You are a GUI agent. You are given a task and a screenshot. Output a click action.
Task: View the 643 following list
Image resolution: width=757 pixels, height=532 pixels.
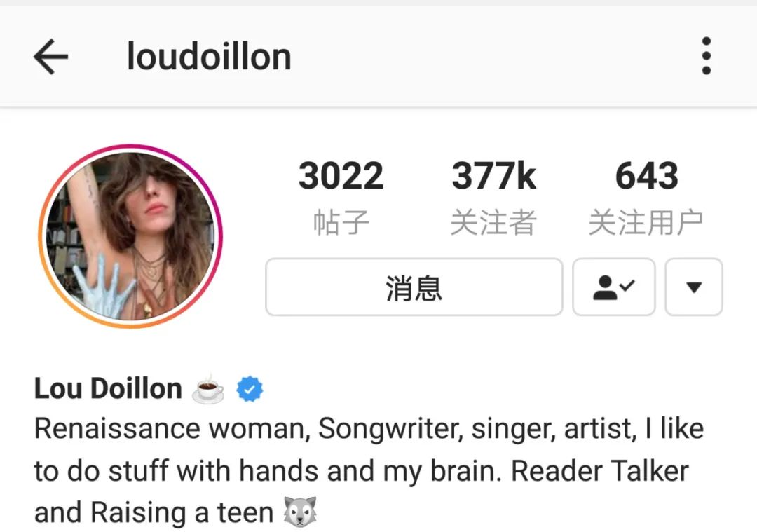[646, 176]
